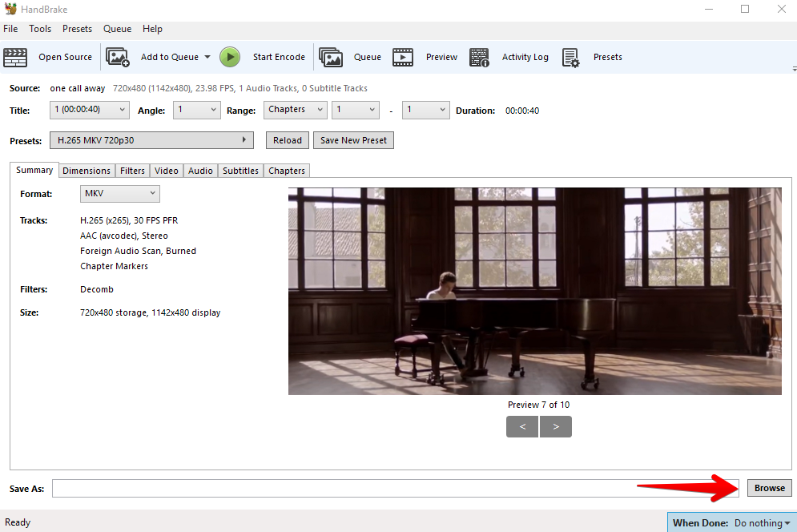The width and height of the screenshot is (797, 532).
Task: Minimize the HandBrake window
Action: coord(709,9)
